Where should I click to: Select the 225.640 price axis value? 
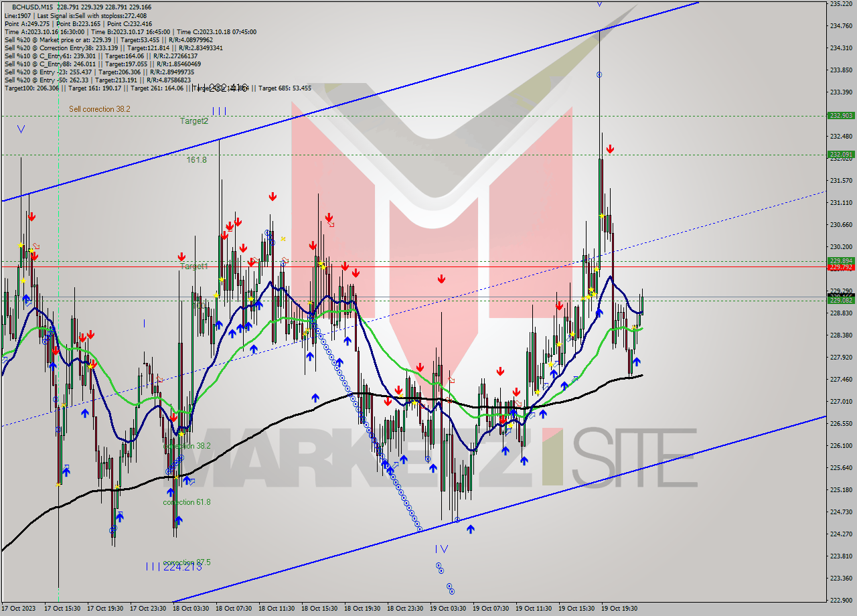coord(842,467)
